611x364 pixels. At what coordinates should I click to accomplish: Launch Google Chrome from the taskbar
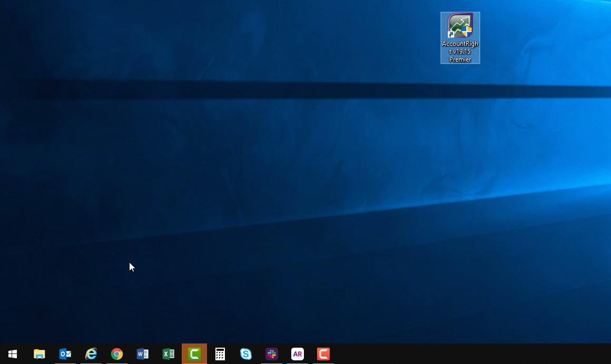pos(117,354)
